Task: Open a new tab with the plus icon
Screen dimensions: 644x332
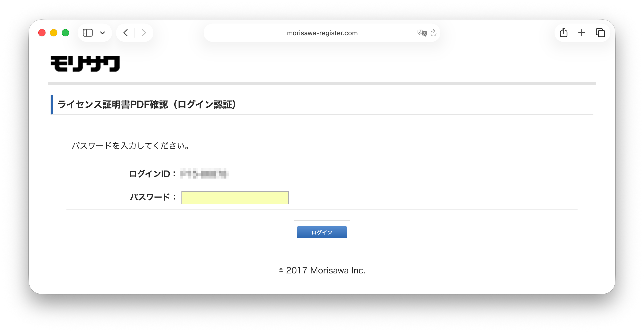Action: [x=581, y=33]
